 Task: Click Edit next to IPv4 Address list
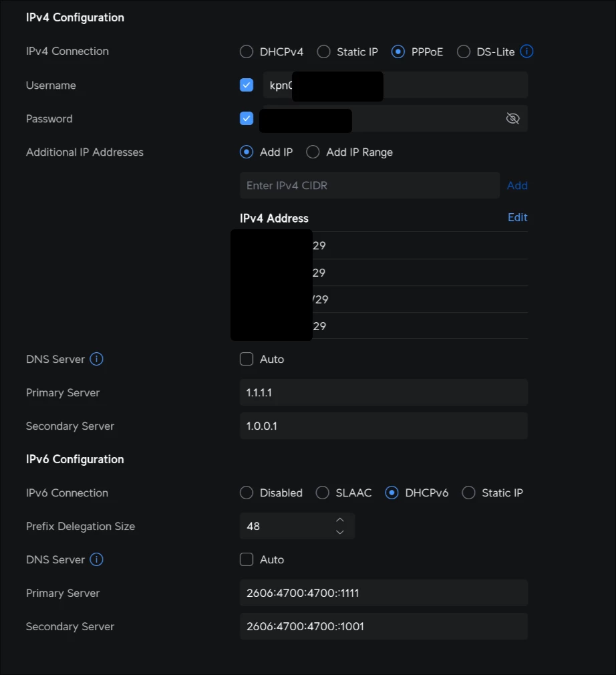517,217
